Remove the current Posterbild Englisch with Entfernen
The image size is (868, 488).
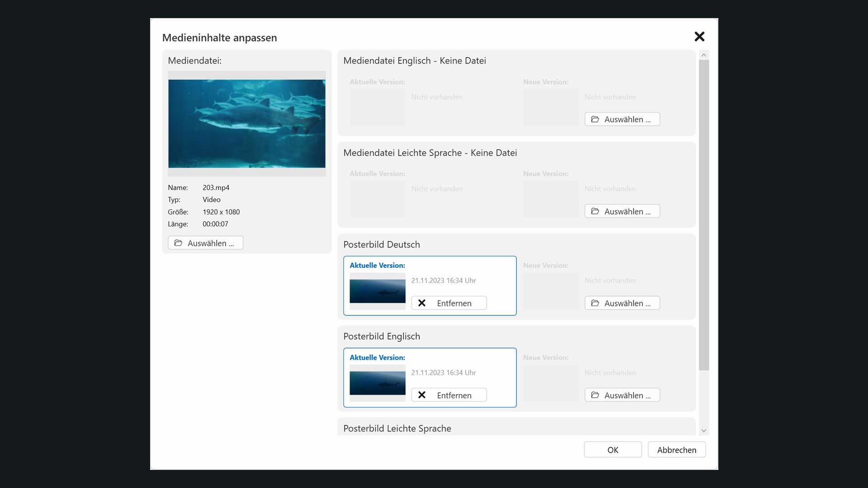point(449,395)
